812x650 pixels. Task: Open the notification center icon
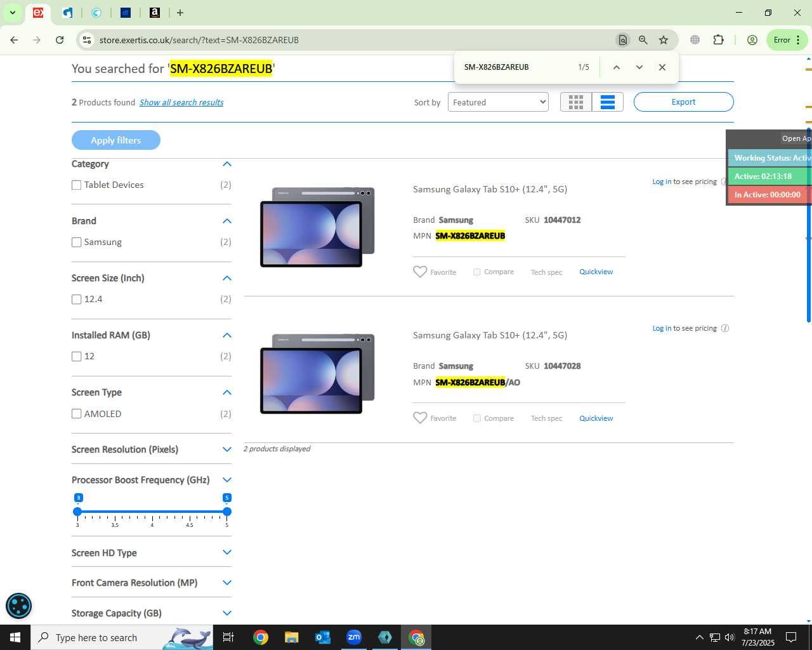pos(791,637)
